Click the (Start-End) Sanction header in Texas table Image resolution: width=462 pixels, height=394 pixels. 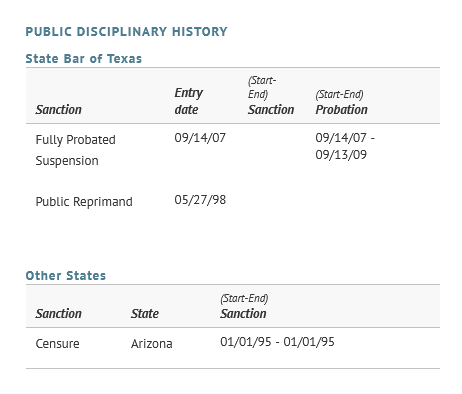pos(271,96)
